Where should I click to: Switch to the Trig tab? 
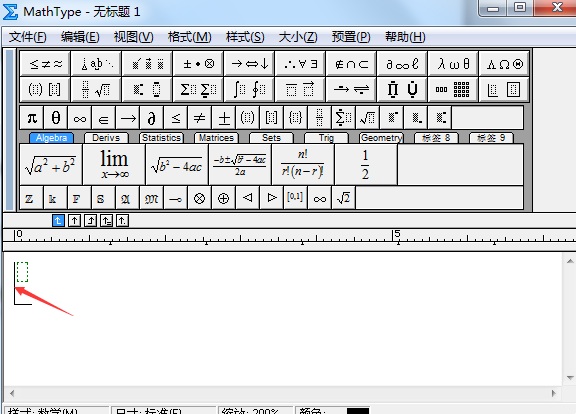coord(326,138)
